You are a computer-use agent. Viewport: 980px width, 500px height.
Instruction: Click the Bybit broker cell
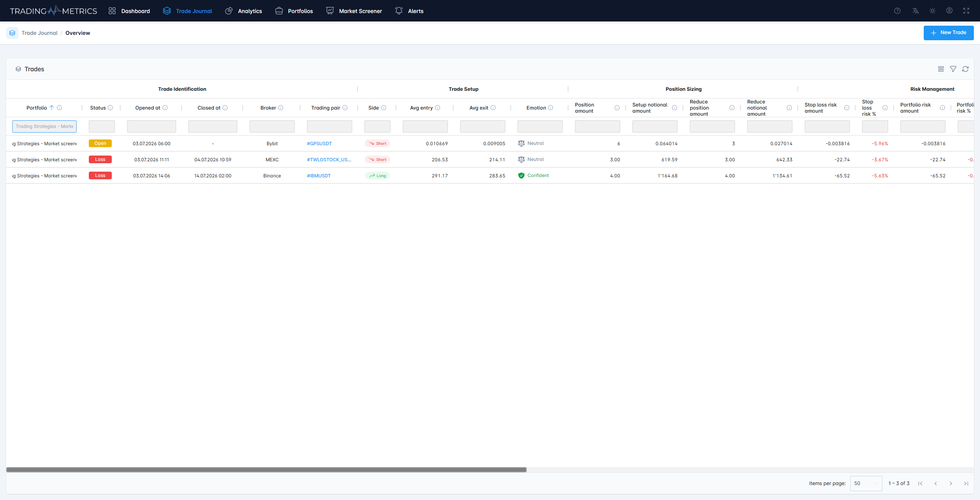pos(272,144)
